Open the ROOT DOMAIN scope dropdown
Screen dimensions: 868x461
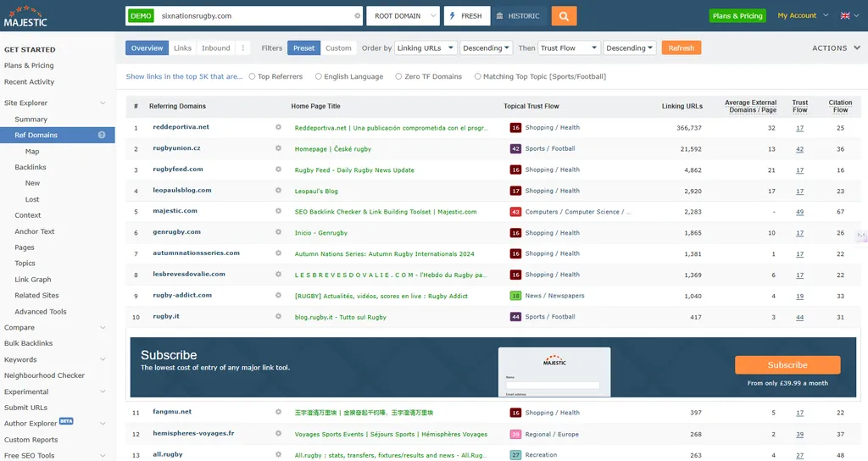click(x=403, y=16)
